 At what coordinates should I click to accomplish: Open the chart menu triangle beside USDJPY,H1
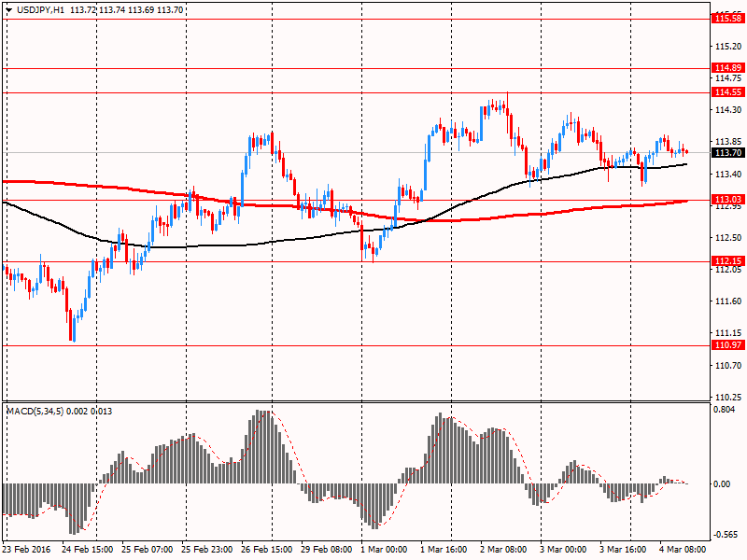[x=9, y=10]
